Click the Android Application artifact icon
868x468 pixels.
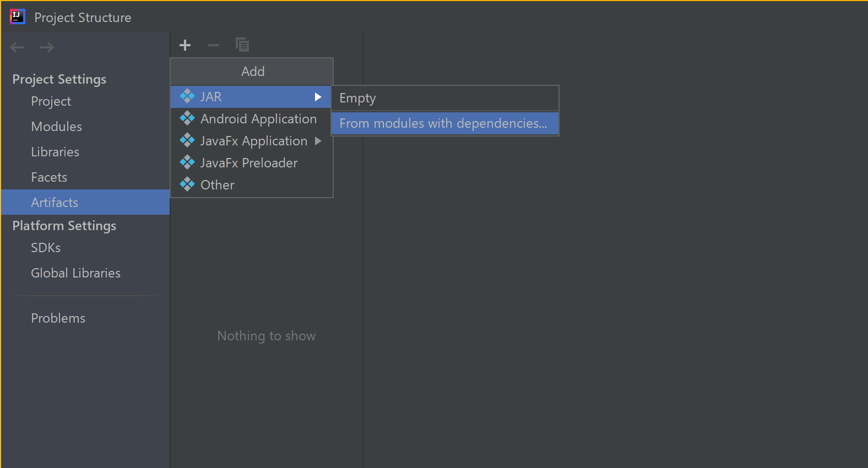[187, 118]
